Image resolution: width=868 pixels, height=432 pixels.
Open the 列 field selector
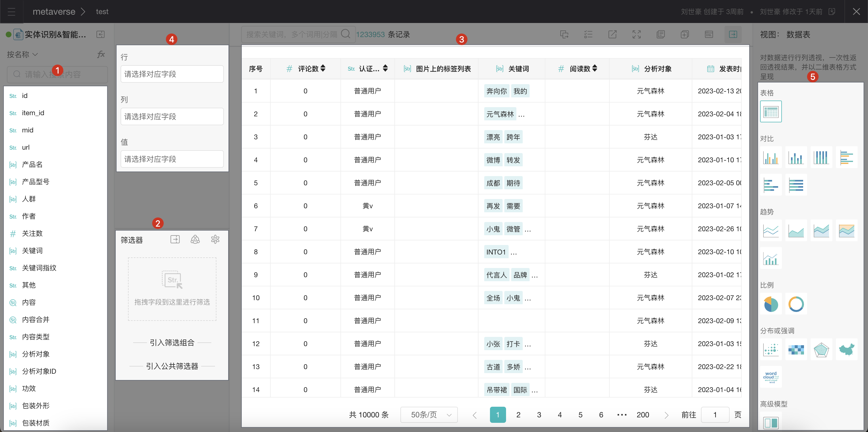[x=172, y=116]
